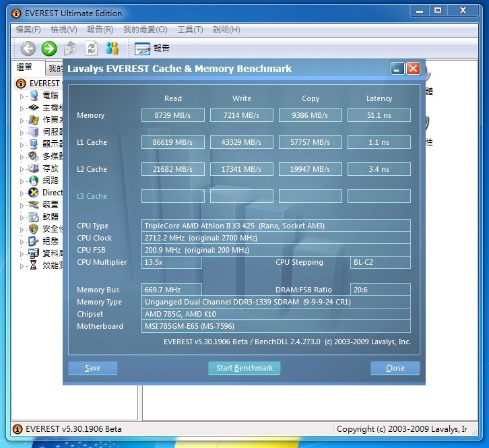The width and height of the screenshot is (489, 448).
Task: Select the 軟體 software tree icon
Action: tap(34, 217)
